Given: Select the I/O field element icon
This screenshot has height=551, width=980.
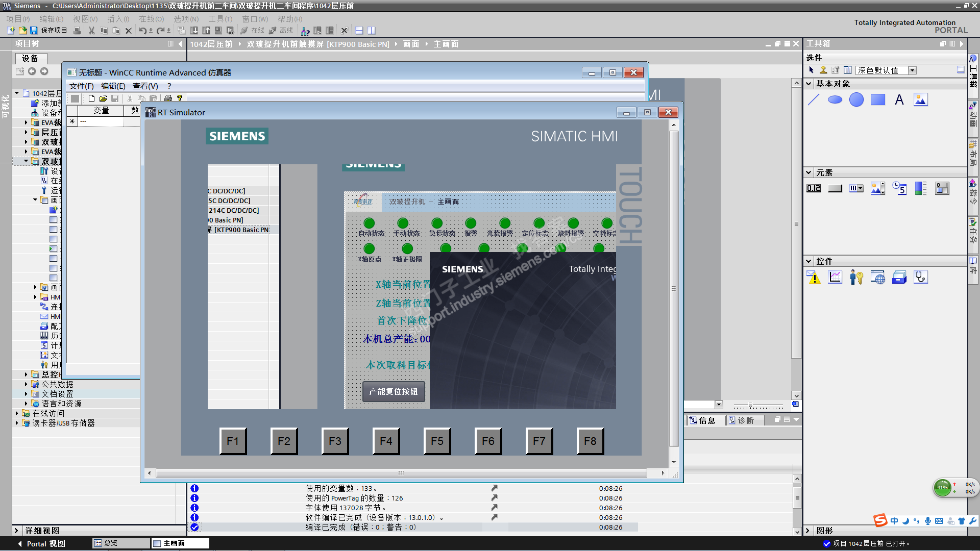Looking at the screenshot, I should coord(814,189).
